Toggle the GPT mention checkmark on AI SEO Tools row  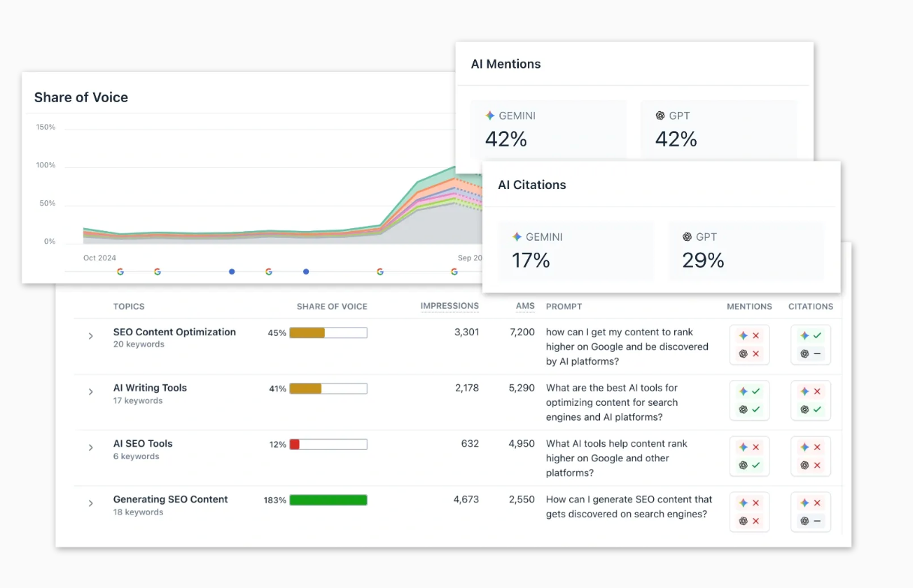click(x=755, y=465)
